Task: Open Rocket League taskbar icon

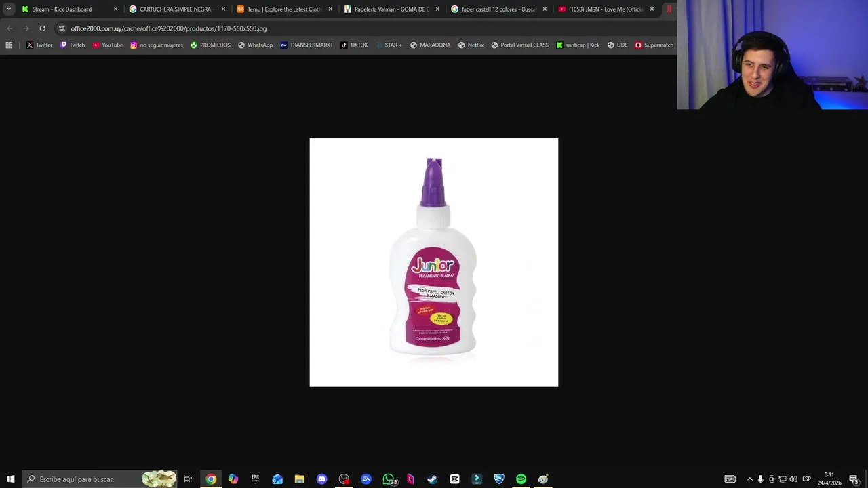Action: 498,479
